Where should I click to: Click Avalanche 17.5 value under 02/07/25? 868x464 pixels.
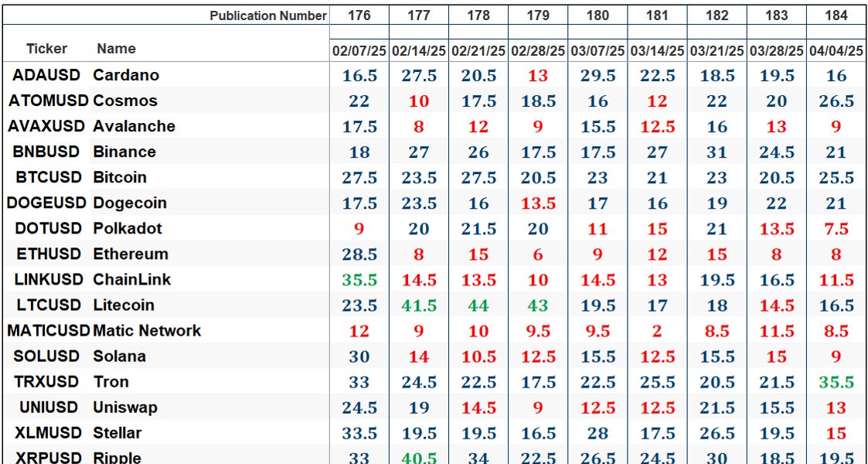tap(359, 126)
